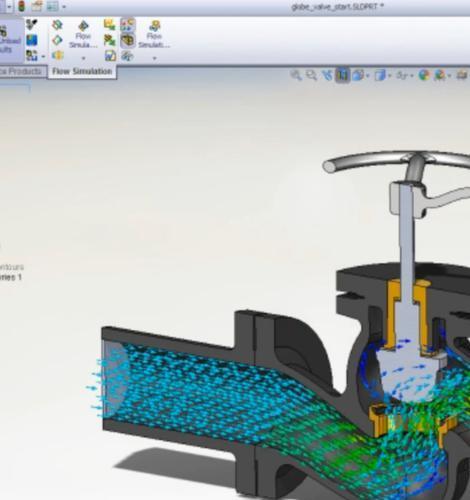This screenshot has width=470, height=500.
Task: Click the Previous View icon
Action: pos(327,75)
